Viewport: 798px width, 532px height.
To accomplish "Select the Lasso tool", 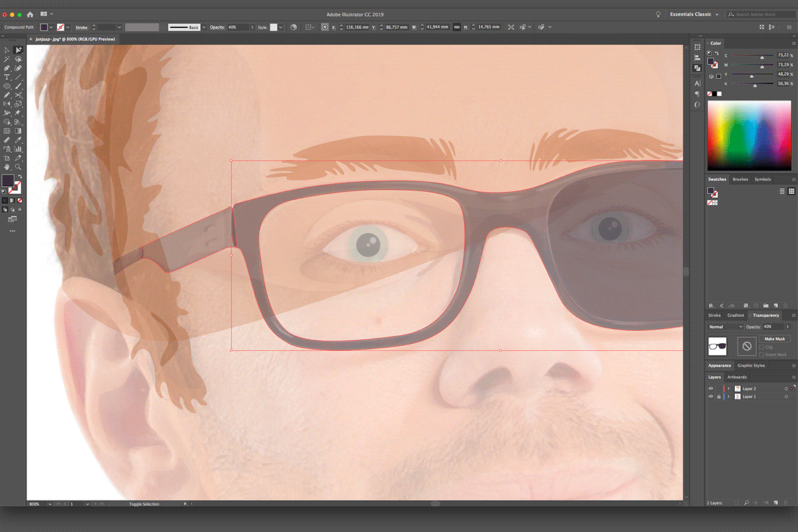I will coord(18,59).
